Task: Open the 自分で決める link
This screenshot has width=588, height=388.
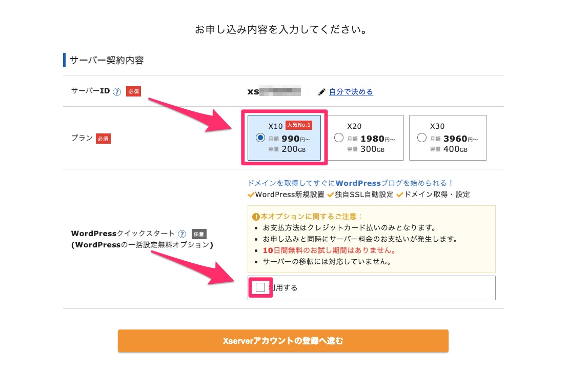Action: (x=351, y=92)
